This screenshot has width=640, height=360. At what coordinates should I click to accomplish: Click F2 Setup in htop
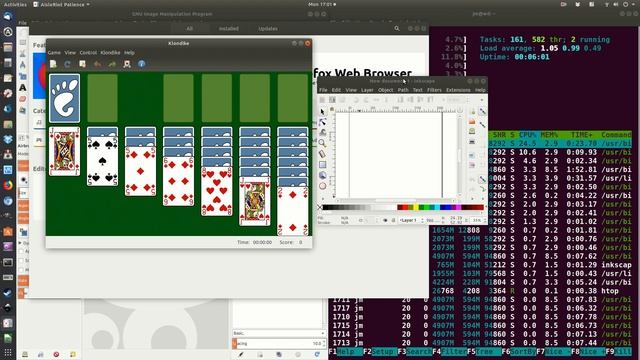[x=380, y=351]
